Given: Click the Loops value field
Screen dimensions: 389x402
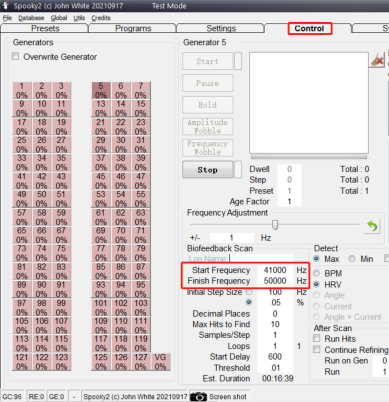Looking at the screenshot, I should [275, 346].
